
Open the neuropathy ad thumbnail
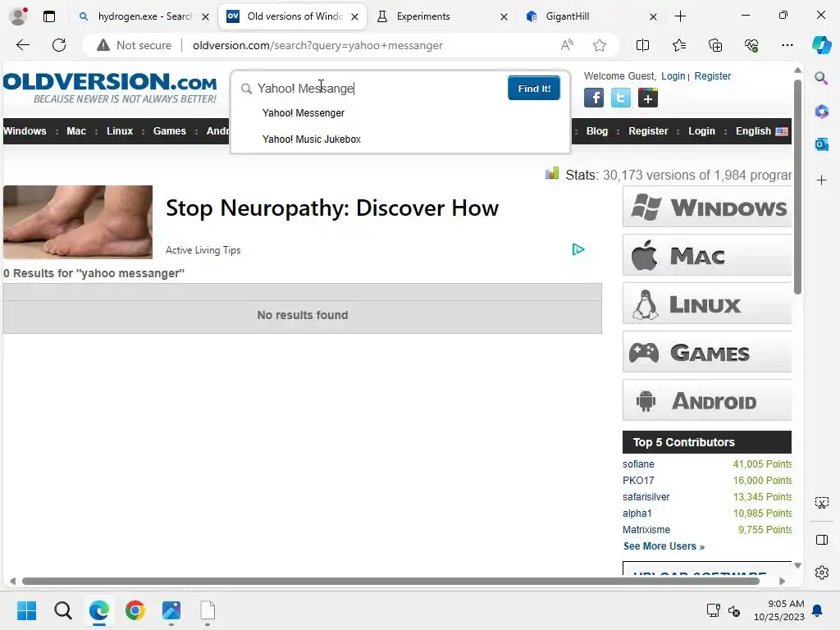[78, 222]
